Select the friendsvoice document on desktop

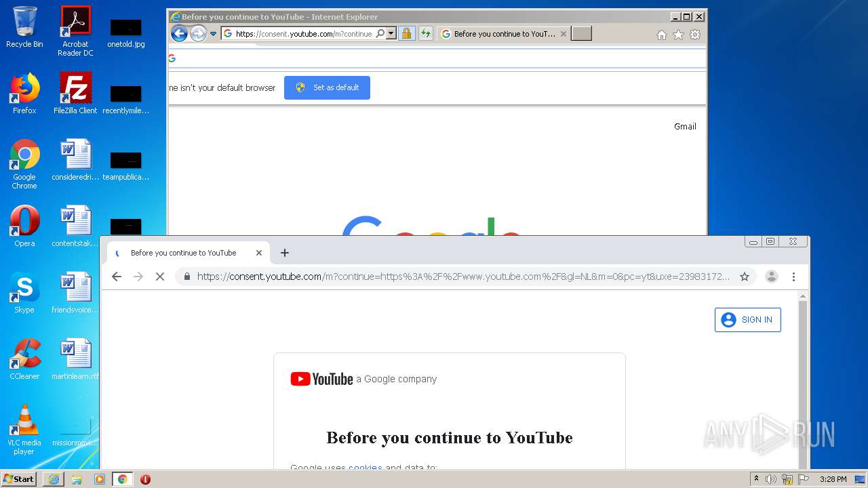[x=75, y=293]
